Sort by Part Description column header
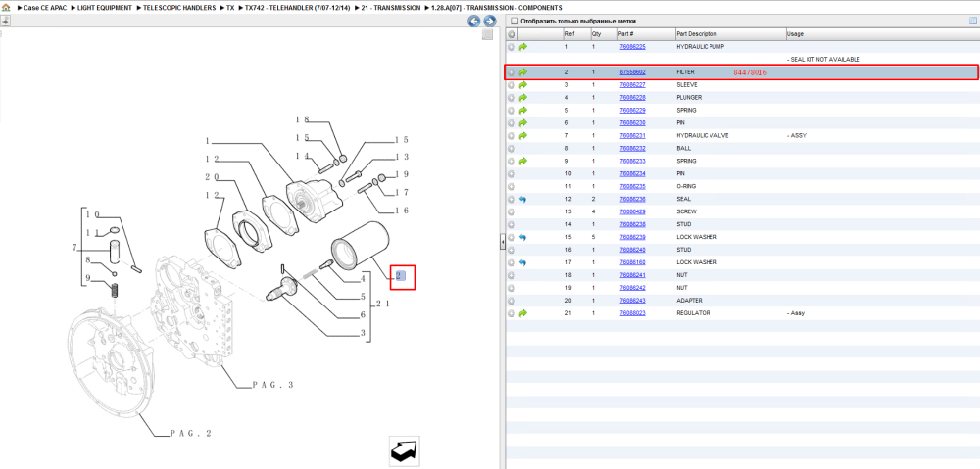The image size is (980, 469). tap(697, 33)
